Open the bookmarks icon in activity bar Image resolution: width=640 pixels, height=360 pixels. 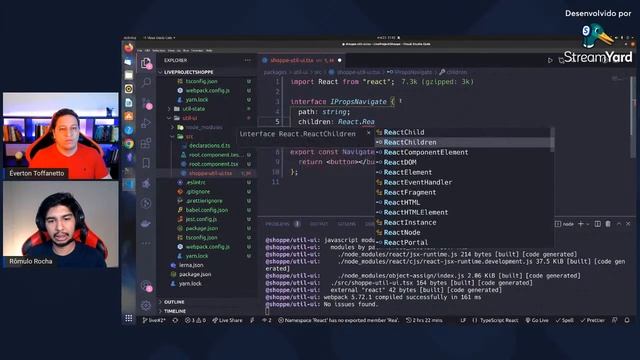click(146, 163)
